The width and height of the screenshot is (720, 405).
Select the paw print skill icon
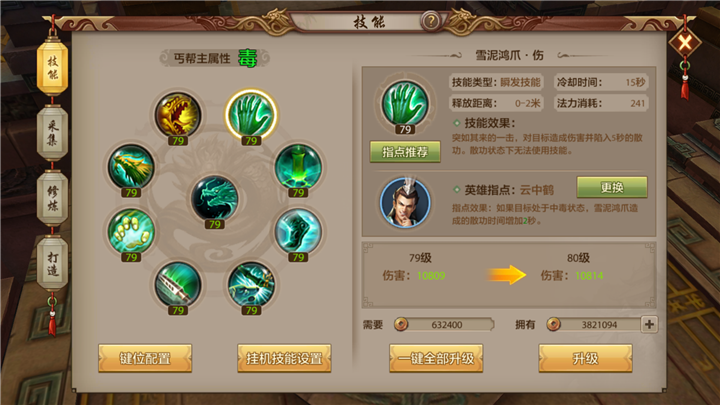[131, 231]
